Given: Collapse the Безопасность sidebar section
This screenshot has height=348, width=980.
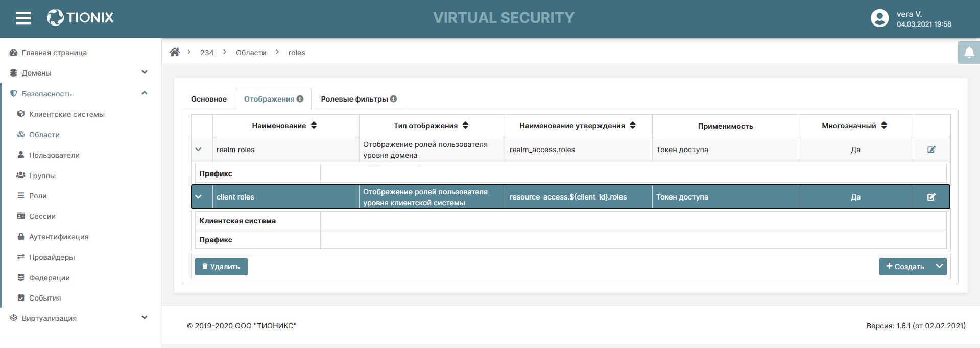Looking at the screenshot, I should 145,93.
